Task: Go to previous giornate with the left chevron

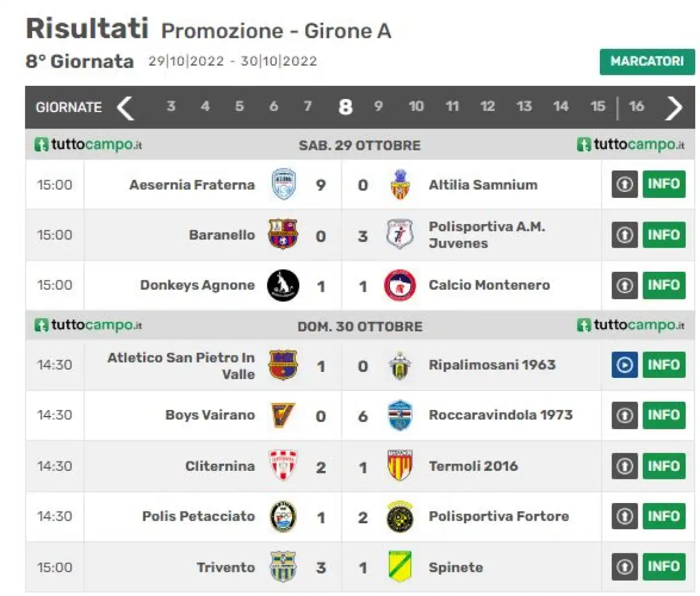Action: pyautogui.click(x=125, y=108)
